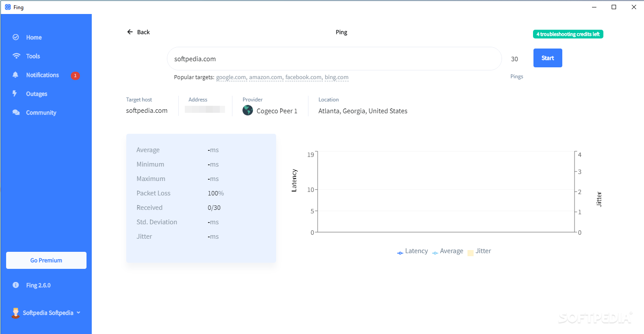Toggle the Latency series in chart legend

[412, 251]
